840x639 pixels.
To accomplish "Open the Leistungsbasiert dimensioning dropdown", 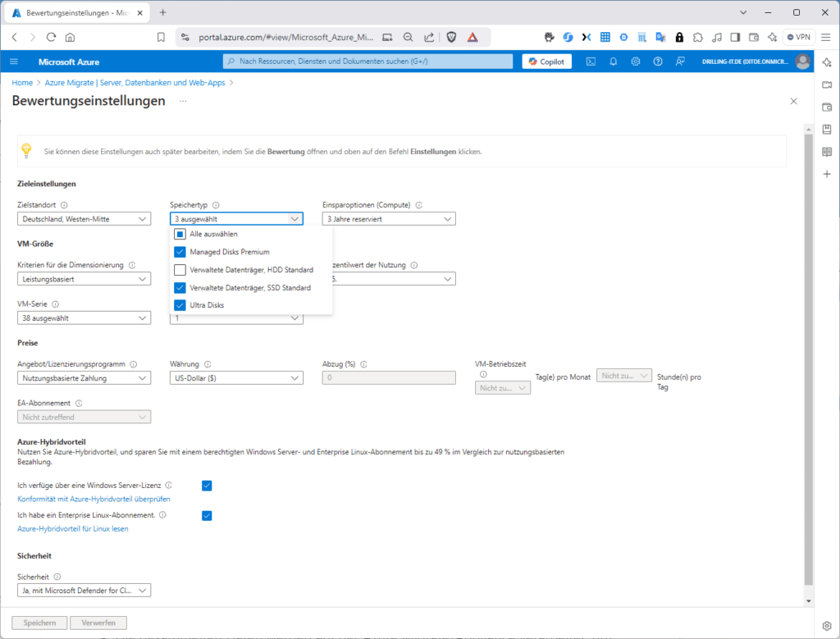I will click(x=84, y=279).
